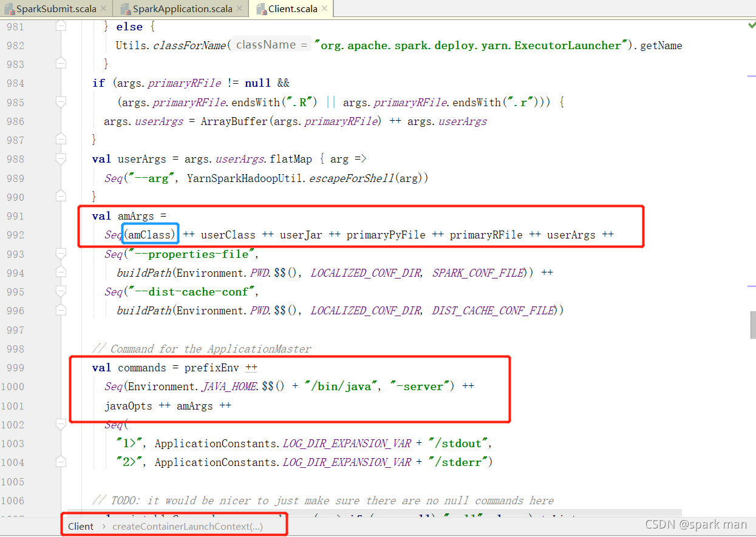Collapse the fold marker at line 996

click(x=60, y=311)
